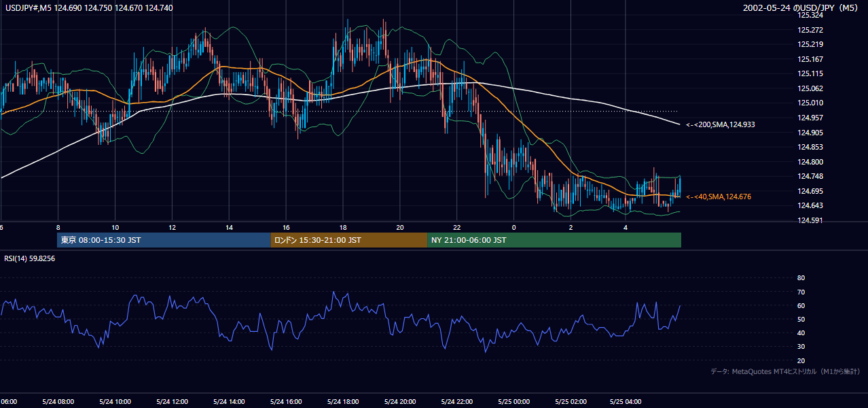Click hour tick 22 under the price chart
Image resolution: width=868 pixels, height=408 pixels.
click(x=457, y=227)
